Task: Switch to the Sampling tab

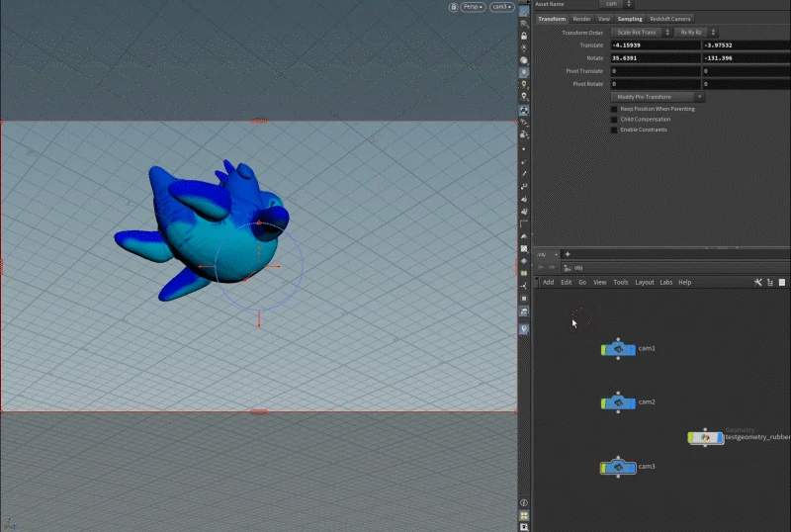Action: point(630,19)
